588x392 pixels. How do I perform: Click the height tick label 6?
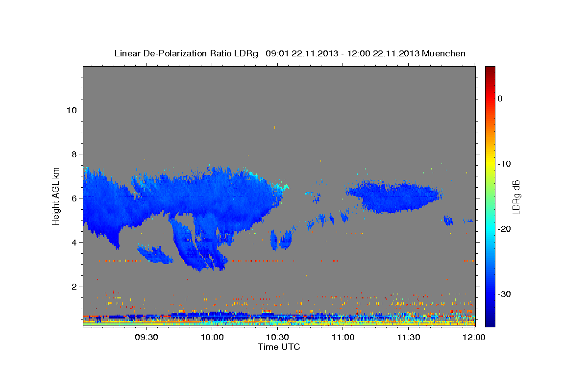pos(74,198)
